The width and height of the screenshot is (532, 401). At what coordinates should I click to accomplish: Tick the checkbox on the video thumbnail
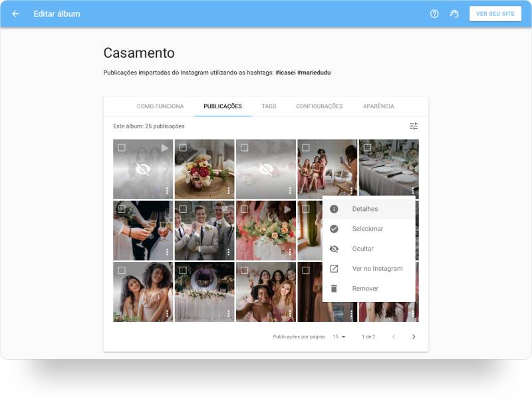(x=121, y=147)
